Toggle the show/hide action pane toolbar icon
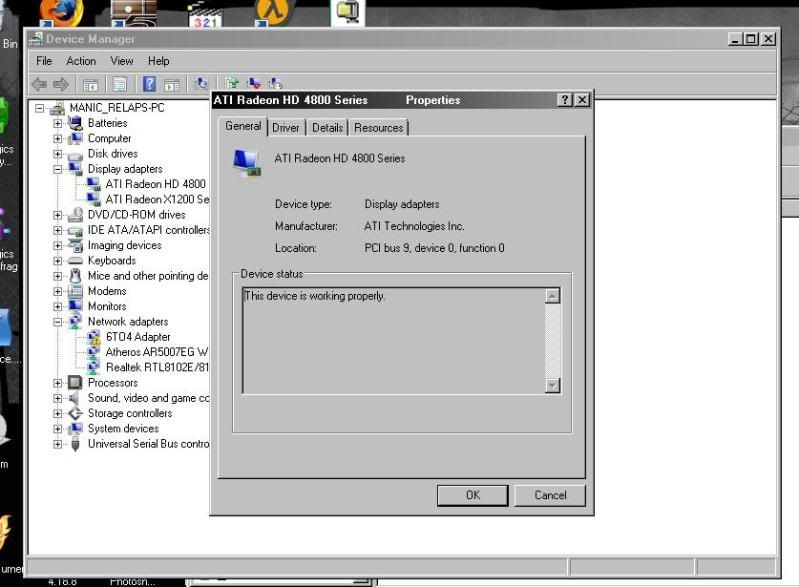799x587 pixels. (172, 85)
